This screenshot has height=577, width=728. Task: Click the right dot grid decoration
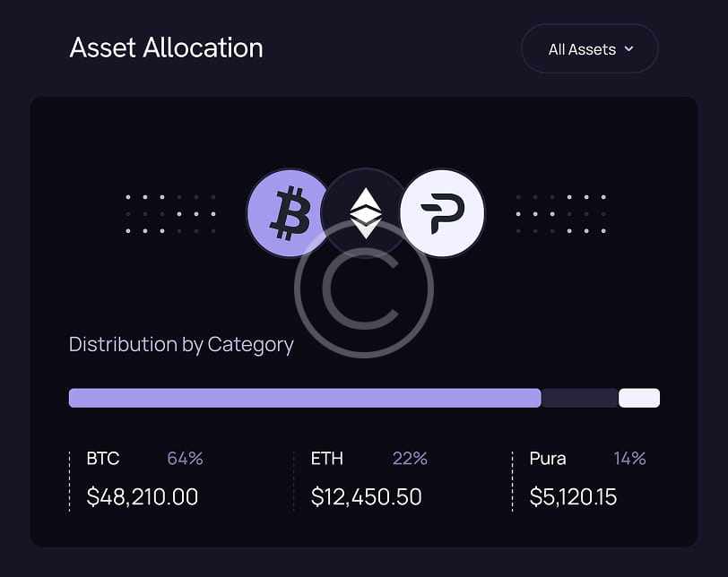tap(560, 214)
